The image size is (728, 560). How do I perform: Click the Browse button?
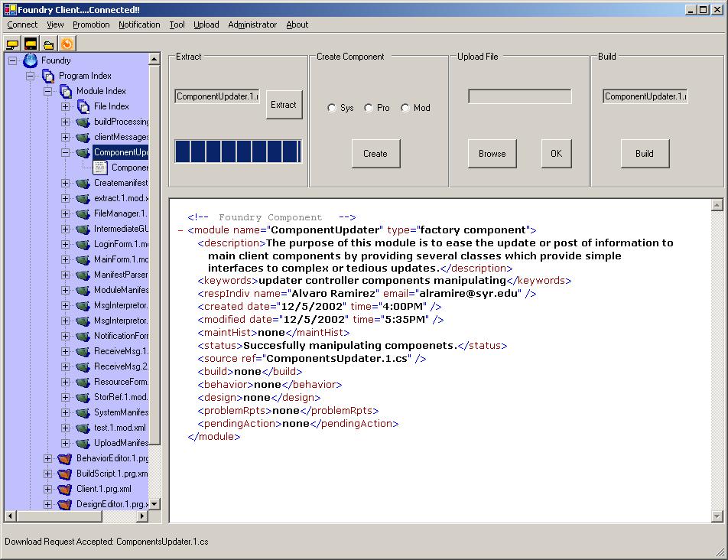tap(492, 154)
